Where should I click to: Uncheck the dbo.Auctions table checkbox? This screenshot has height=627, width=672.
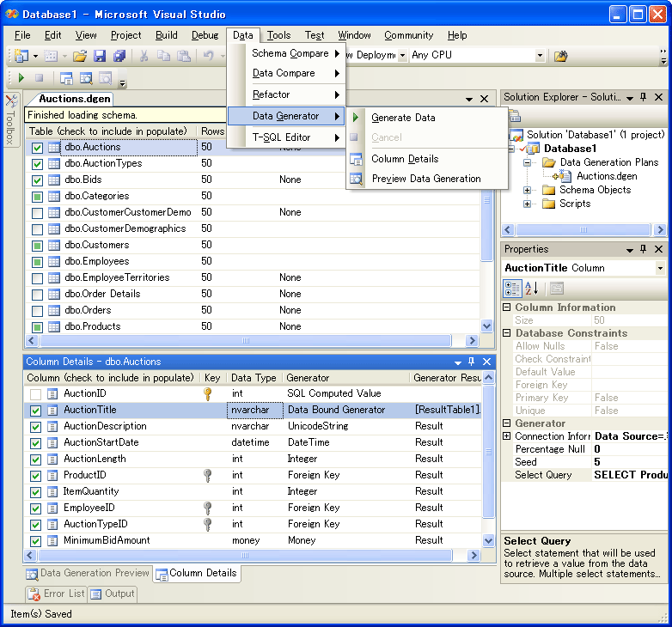click(37, 148)
